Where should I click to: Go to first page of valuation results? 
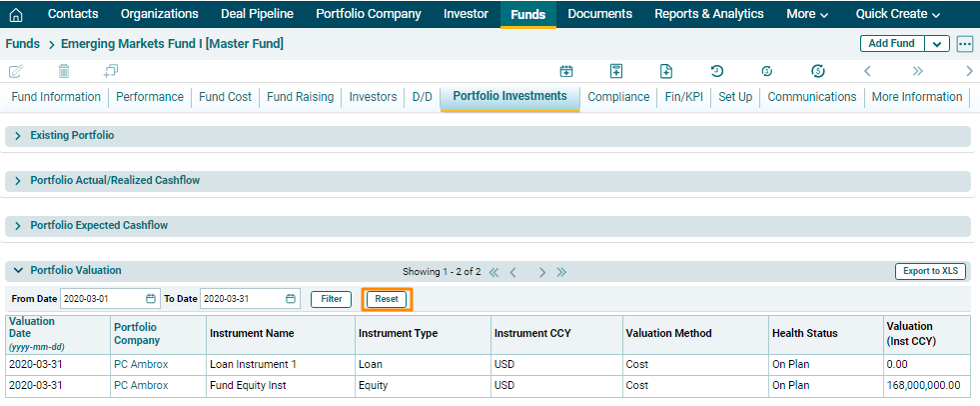click(x=493, y=272)
